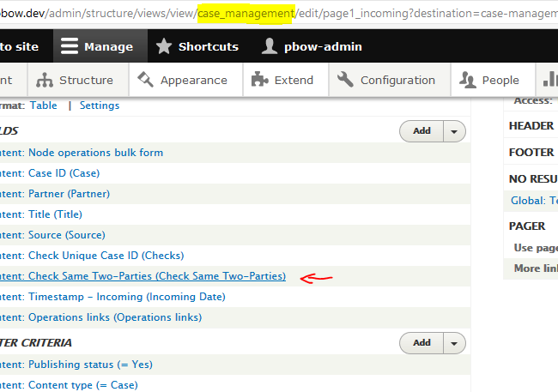Image resolution: width=558 pixels, height=392 pixels.
Task: Click Add button in Filter Criteria section
Action: point(422,343)
